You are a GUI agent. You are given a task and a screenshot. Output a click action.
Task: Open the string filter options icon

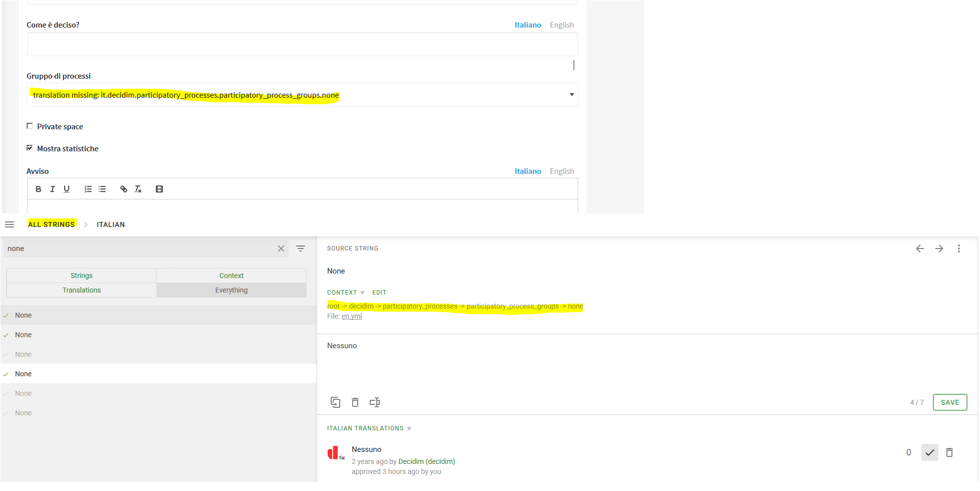(x=301, y=249)
